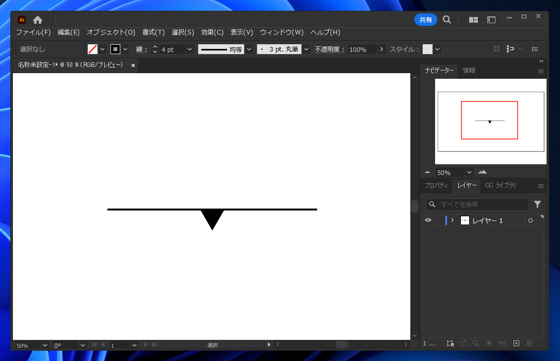Open the control bar options list icon
The height and width of the screenshot is (361, 560).
point(535,49)
